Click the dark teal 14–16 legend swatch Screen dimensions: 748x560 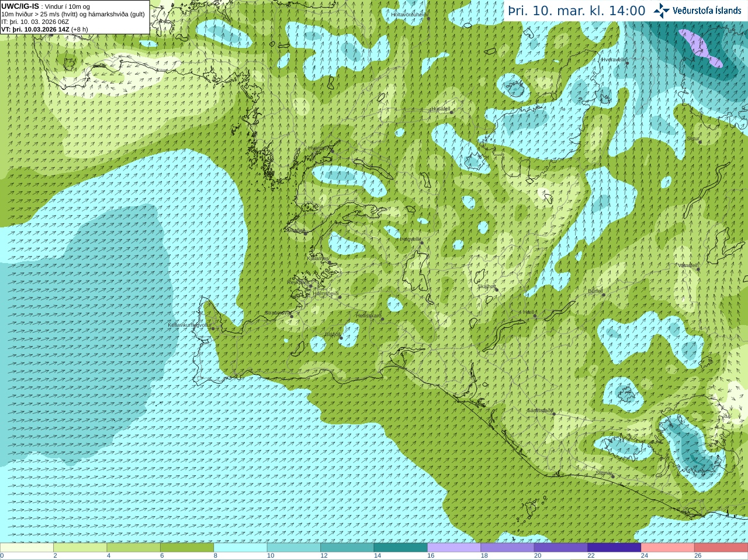tap(401, 548)
